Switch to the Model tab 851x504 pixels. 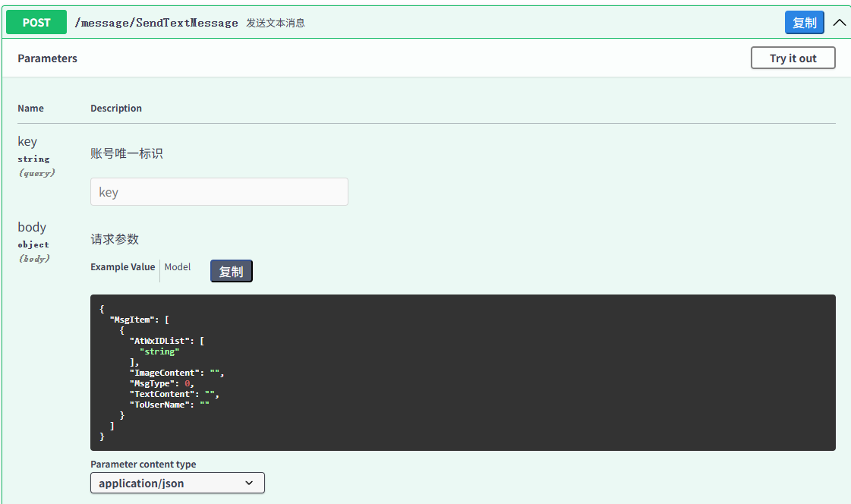(178, 267)
